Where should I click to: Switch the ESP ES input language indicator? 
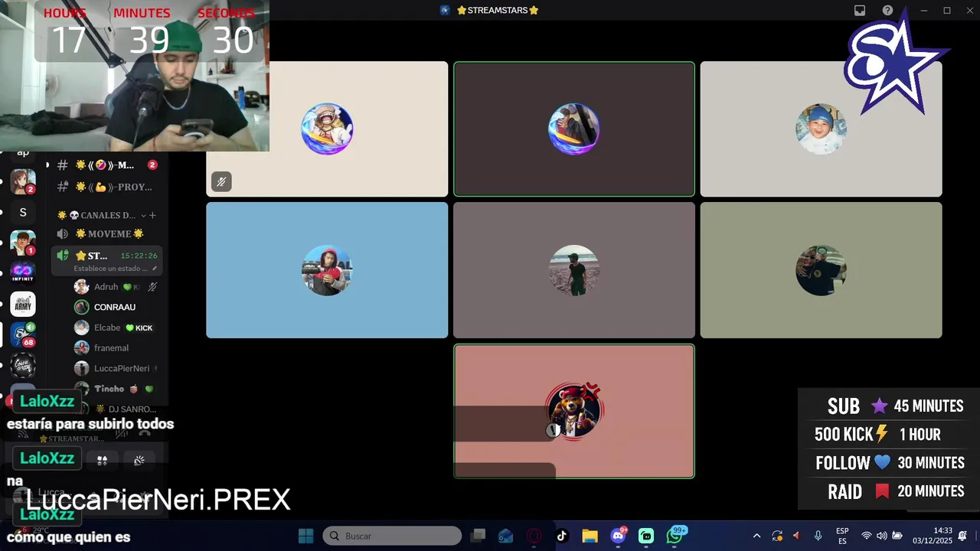pyautogui.click(x=842, y=536)
